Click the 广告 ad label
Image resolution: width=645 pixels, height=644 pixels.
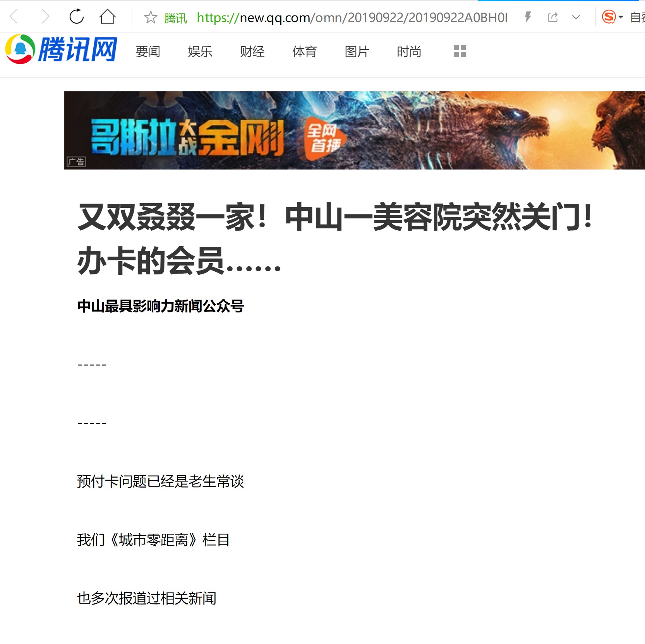coord(76,162)
